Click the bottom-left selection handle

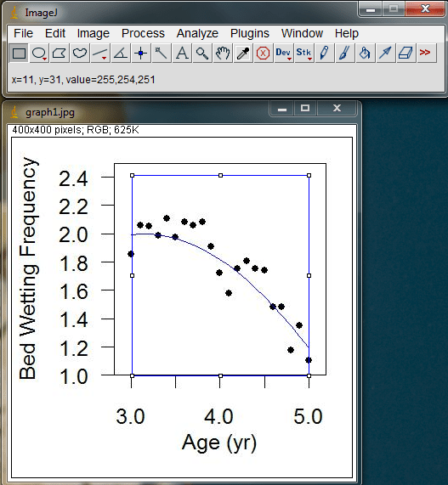[x=133, y=375]
